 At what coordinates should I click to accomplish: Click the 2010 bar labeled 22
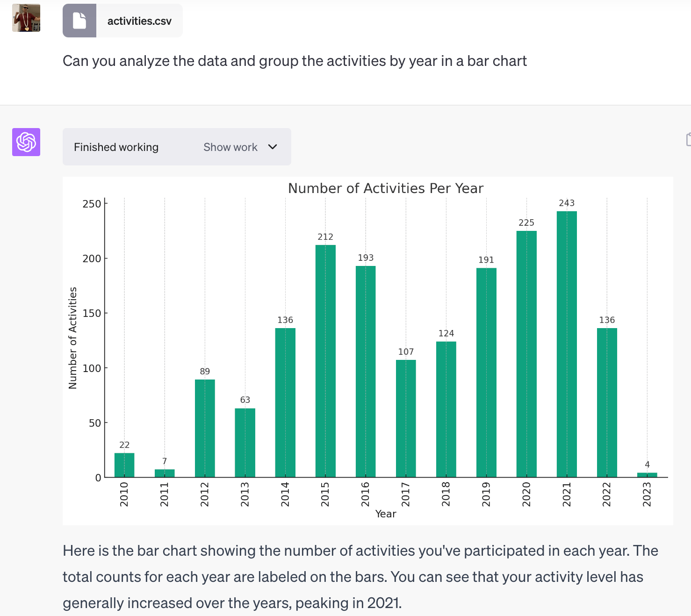click(124, 465)
